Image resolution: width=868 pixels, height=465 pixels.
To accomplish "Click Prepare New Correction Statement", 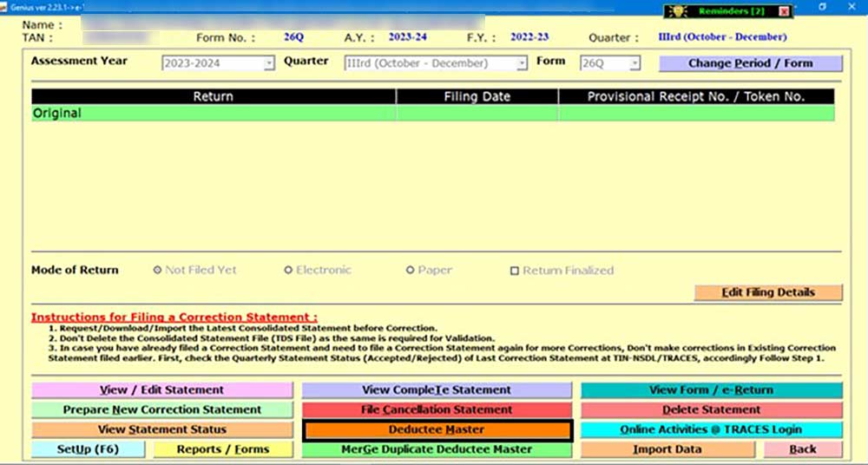I will pos(162,409).
